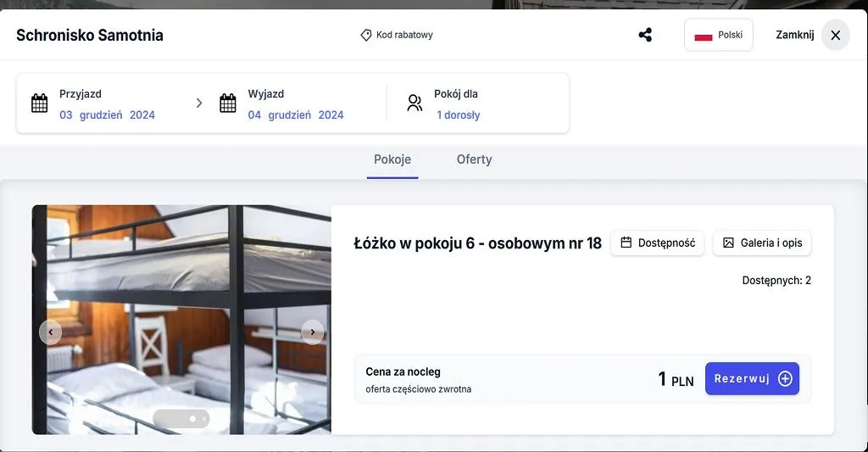Open the Dostępność availability button
Screen dimensions: 868x452
click(x=657, y=243)
